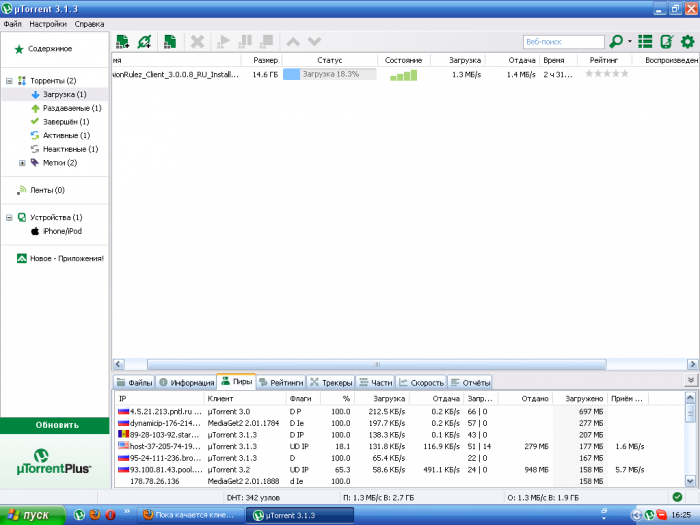Click Add Torrent from URL icon
This screenshot has width=700, height=525.
point(146,42)
